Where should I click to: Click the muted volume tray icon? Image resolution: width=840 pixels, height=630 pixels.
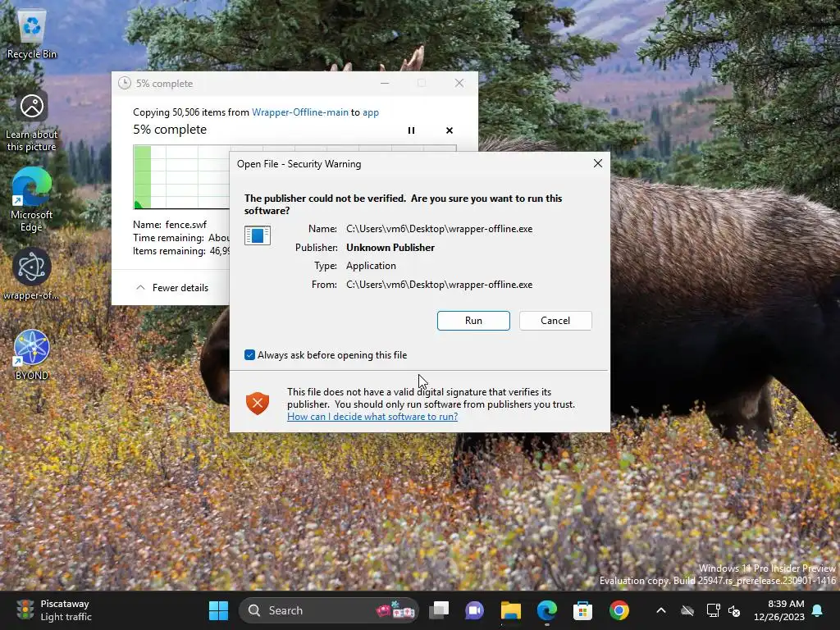(734, 610)
